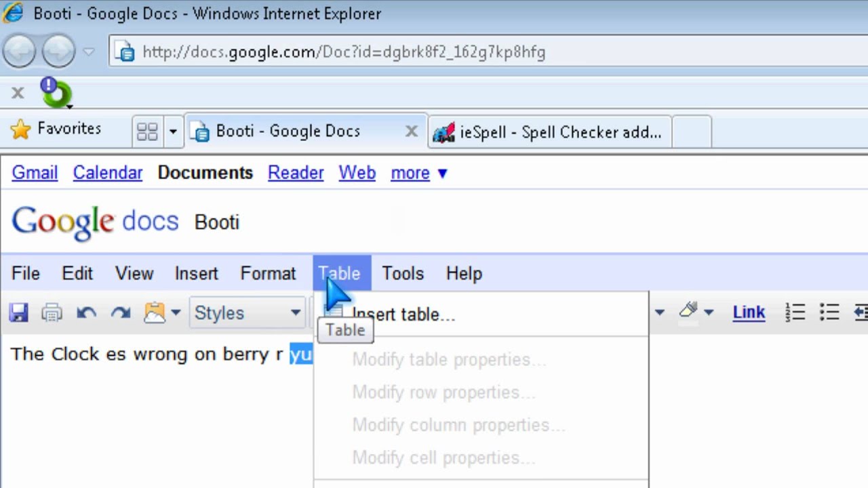Open the Favorites button
Image resolution: width=868 pixels, height=488 pixels.
pos(56,129)
